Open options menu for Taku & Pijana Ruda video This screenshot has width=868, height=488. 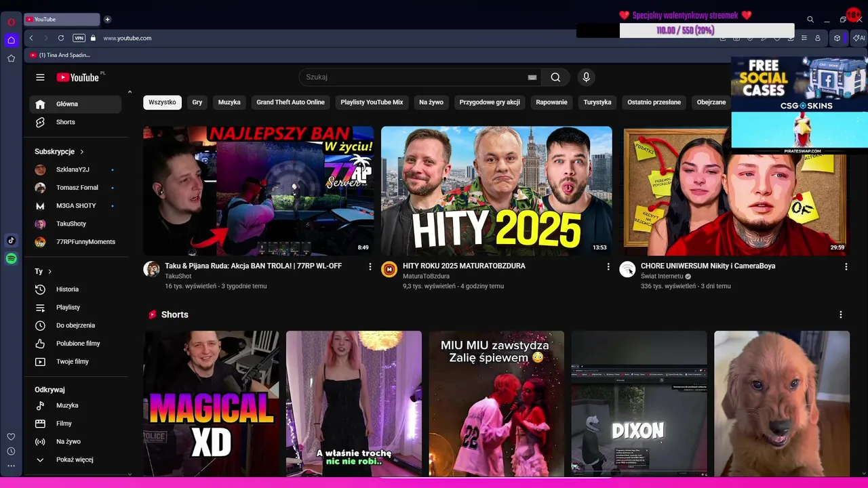tap(370, 267)
